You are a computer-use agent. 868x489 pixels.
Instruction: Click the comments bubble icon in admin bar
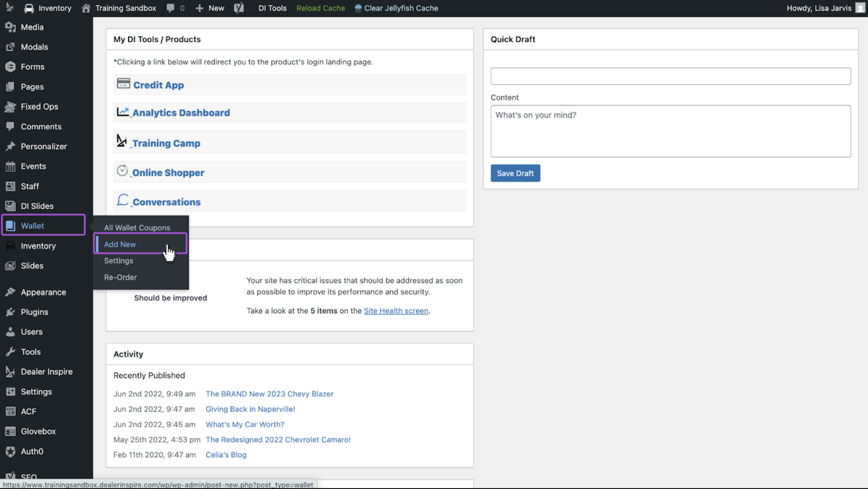pos(170,8)
